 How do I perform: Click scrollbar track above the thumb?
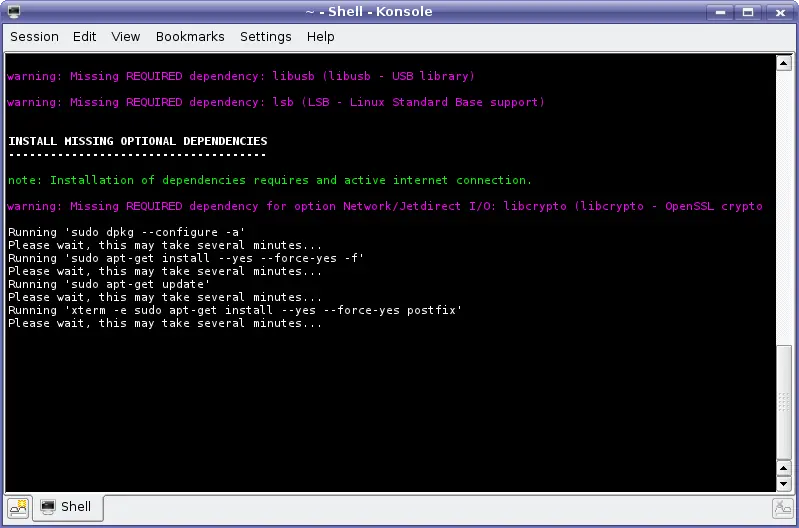[x=784, y=206]
